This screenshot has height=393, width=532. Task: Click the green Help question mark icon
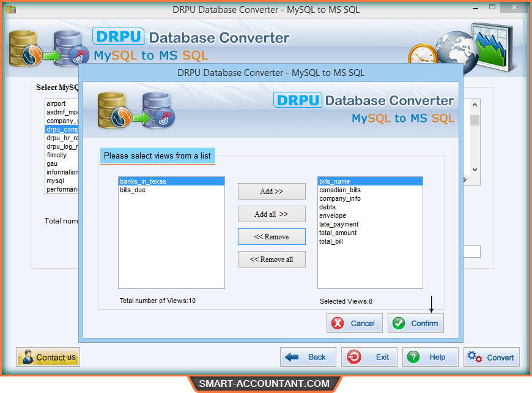coord(413,357)
